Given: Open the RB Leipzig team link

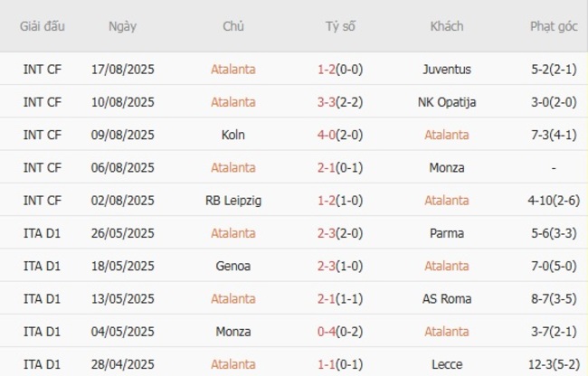Looking at the screenshot, I should pos(232,200).
